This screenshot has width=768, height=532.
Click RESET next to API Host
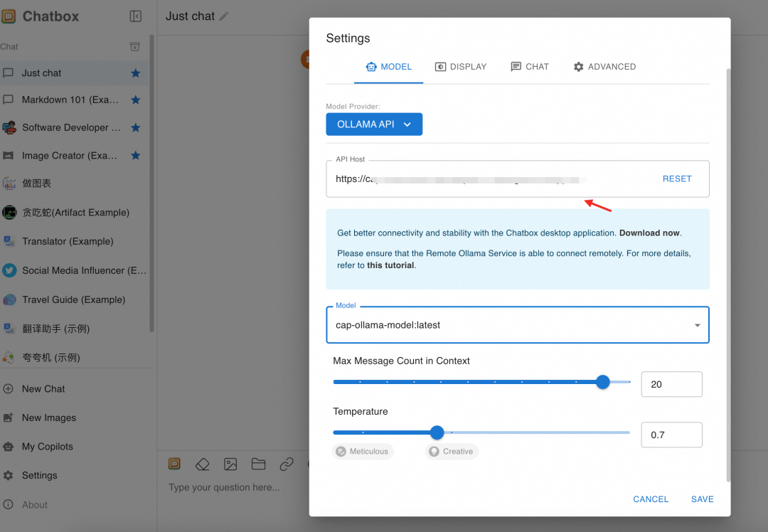677,179
